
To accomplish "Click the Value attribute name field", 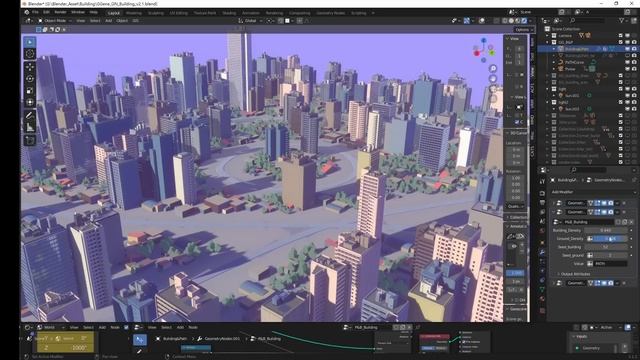I will [x=611, y=264].
